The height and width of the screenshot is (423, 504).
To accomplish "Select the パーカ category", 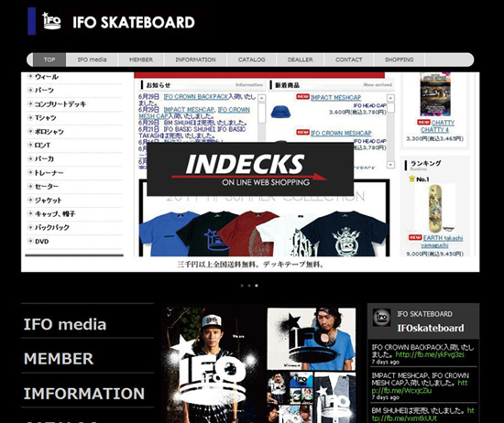I will coord(44,158).
